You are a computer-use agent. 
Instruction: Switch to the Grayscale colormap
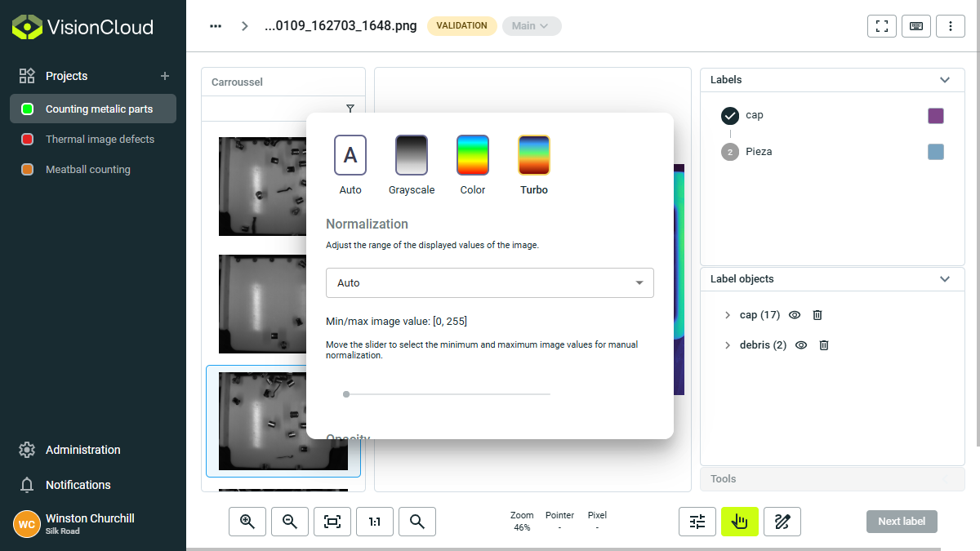[x=411, y=155]
